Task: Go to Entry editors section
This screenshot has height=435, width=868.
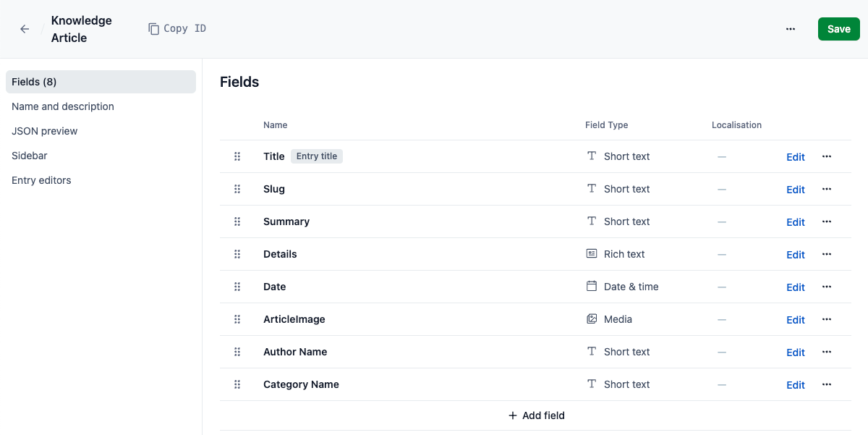Action: tap(41, 180)
